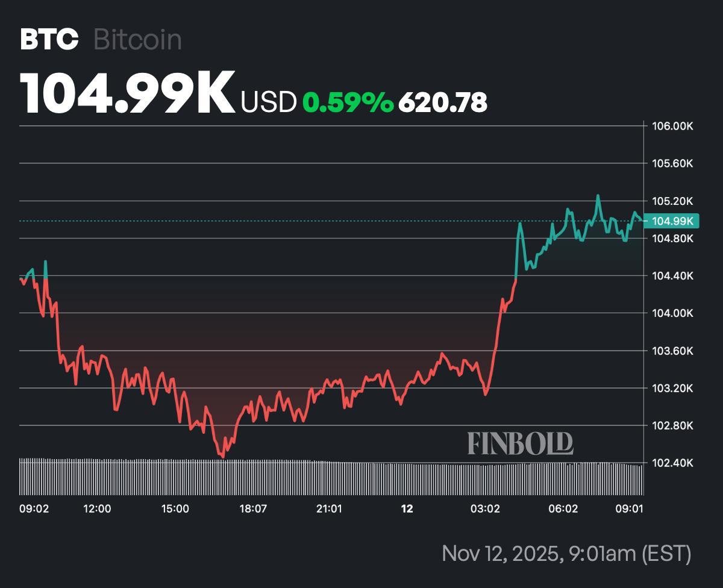Select the BTC ticker symbol
The width and height of the screenshot is (723, 588).
(x=49, y=40)
